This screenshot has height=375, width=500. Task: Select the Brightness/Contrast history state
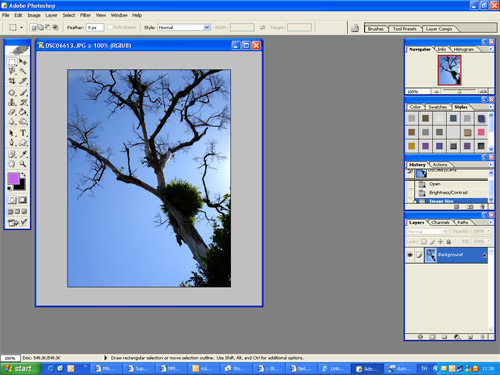pos(451,193)
